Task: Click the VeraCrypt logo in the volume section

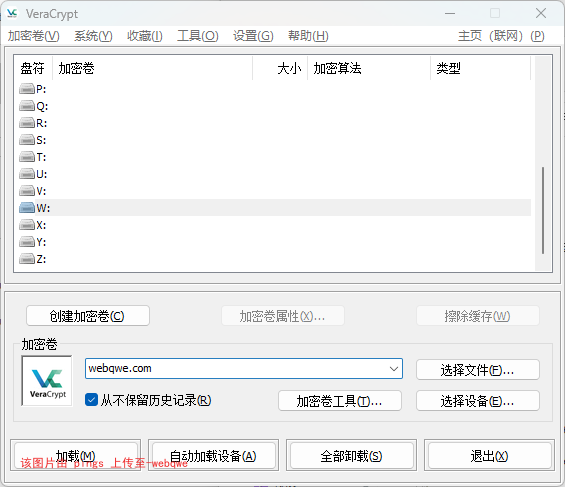Action: point(47,381)
